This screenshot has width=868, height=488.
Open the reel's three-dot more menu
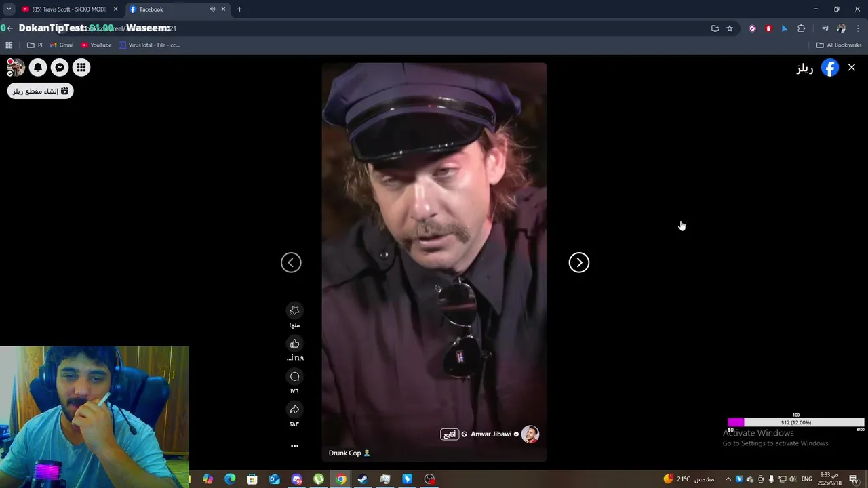[294, 446]
